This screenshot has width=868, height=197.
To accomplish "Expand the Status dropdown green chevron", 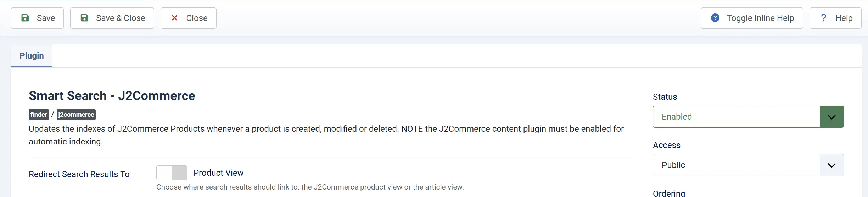I will pos(831,117).
